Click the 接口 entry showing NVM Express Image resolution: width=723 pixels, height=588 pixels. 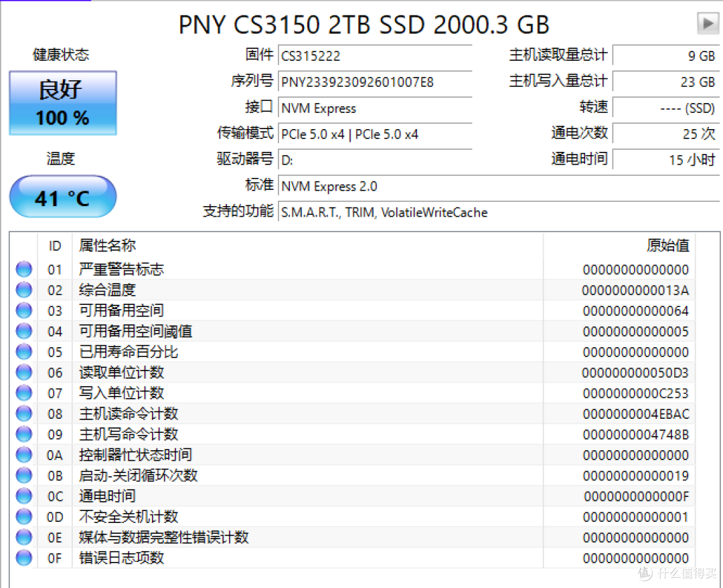[375, 108]
